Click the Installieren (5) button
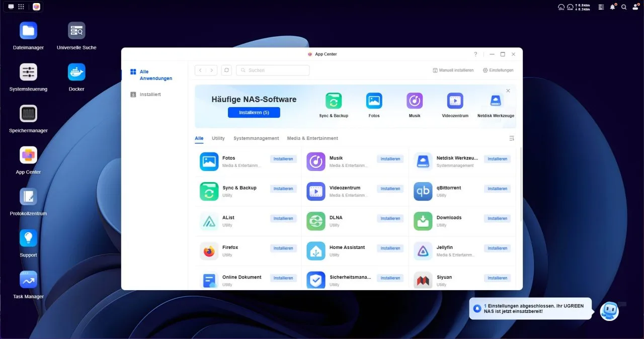 pos(254,113)
